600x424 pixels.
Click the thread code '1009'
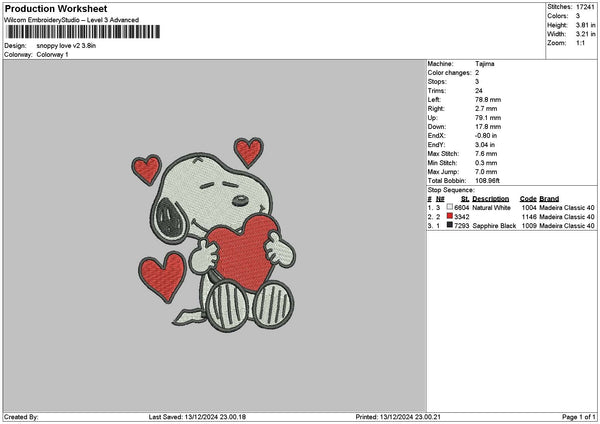click(x=529, y=226)
